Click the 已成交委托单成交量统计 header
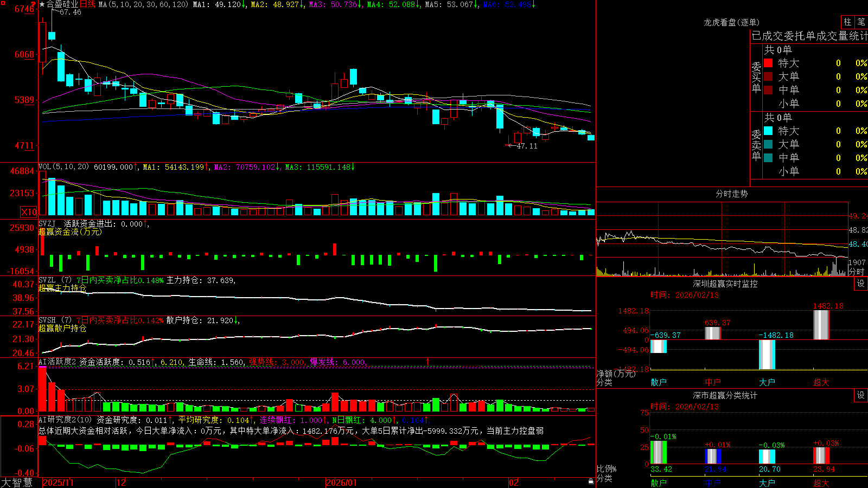868x488 pixels. tap(809, 36)
